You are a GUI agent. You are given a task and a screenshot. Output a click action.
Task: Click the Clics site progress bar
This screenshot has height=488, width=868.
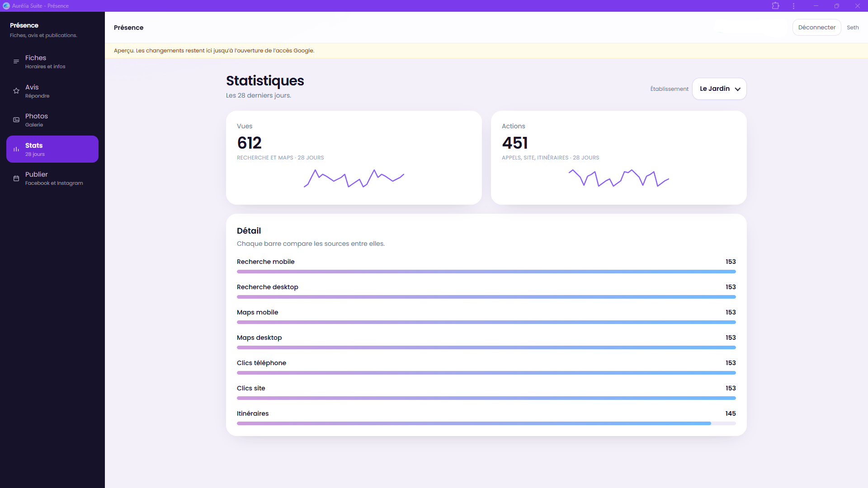pos(486,398)
